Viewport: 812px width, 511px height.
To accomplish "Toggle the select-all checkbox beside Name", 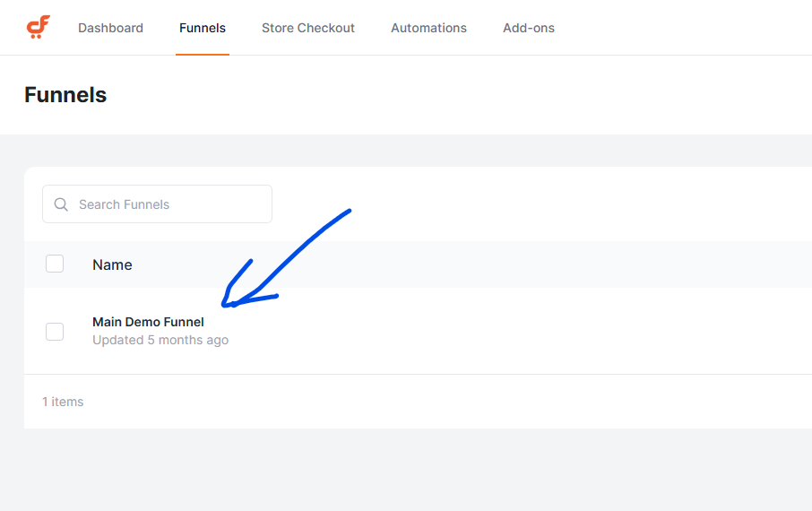I will coord(55,264).
